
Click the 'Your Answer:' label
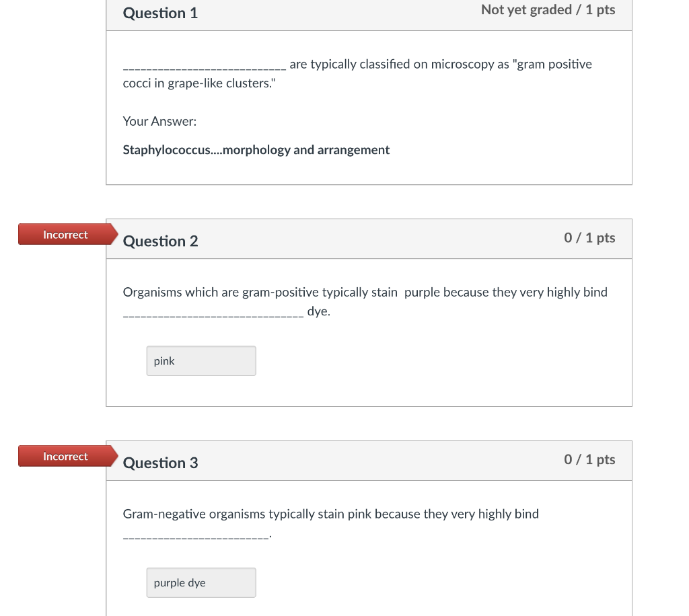pyautogui.click(x=159, y=121)
